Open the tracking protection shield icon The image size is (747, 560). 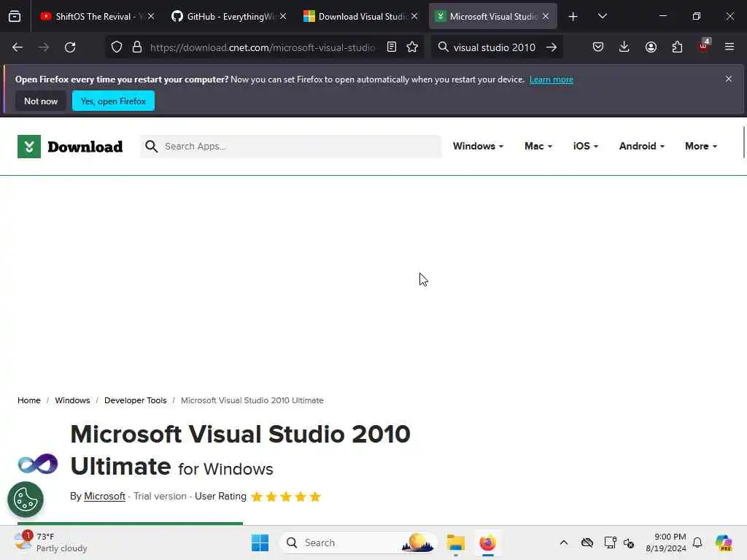pos(117,47)
